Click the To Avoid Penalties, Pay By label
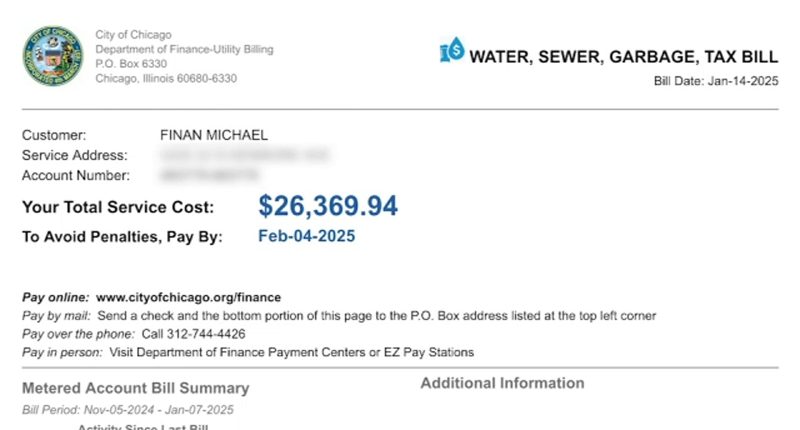Viewport: 800px width, 430px height. (x=122, y=238)
